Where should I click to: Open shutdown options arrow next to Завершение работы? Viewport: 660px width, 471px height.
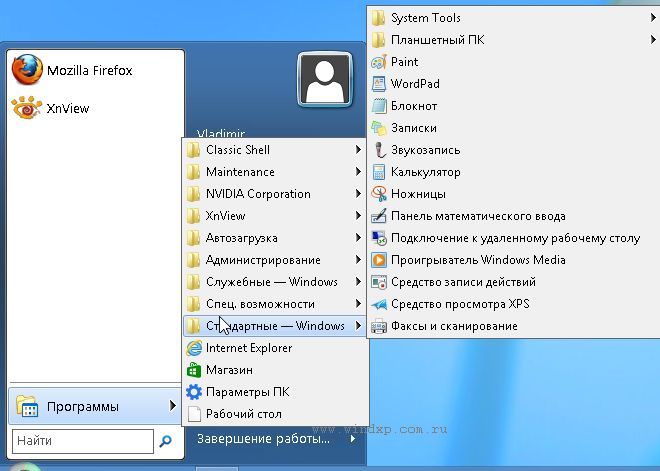pos(353,439)
